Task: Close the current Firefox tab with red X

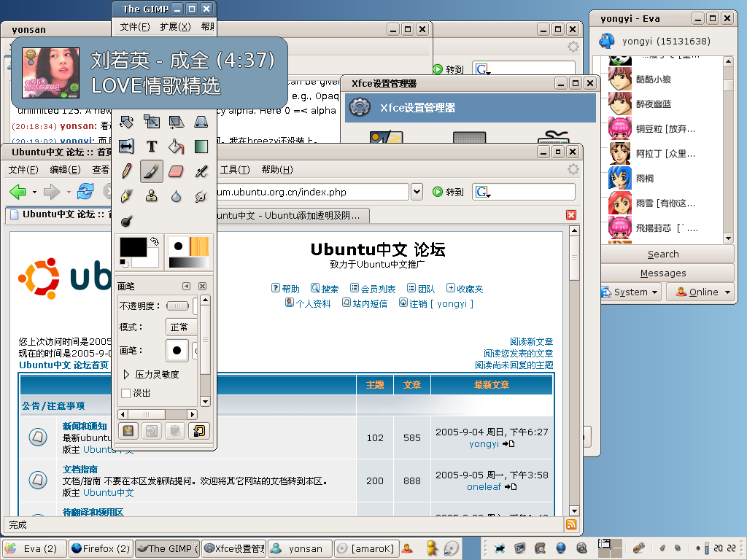Action: pyautogui.click(x=570, y=215)
